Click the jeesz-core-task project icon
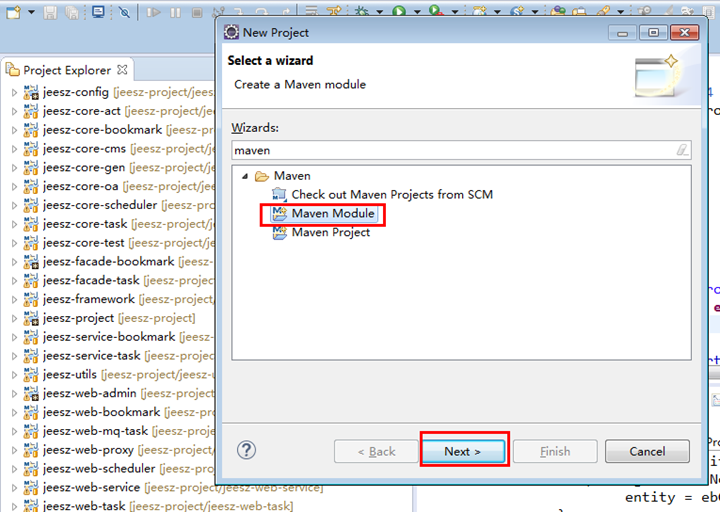The width and height of the screenshot is (723, 512). coord(31,224)
